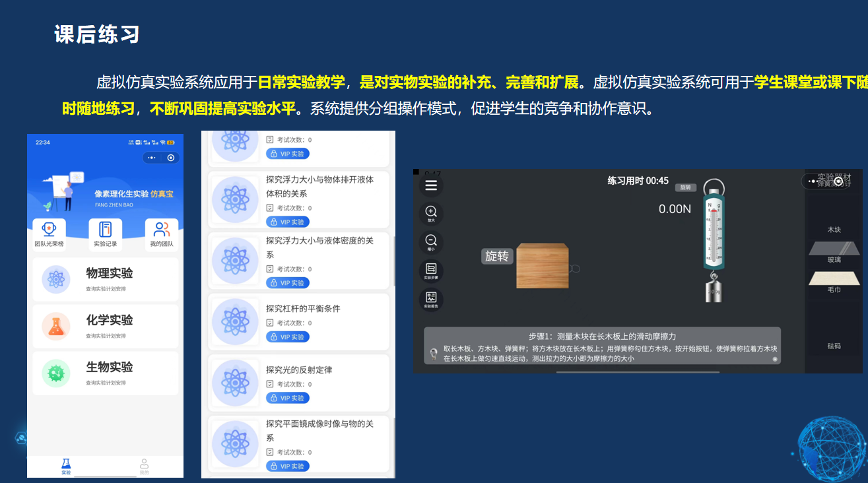The width and height of the screenshot is (868, 483).
Task: Click the spring scale instrument
Action: (714, 238)
